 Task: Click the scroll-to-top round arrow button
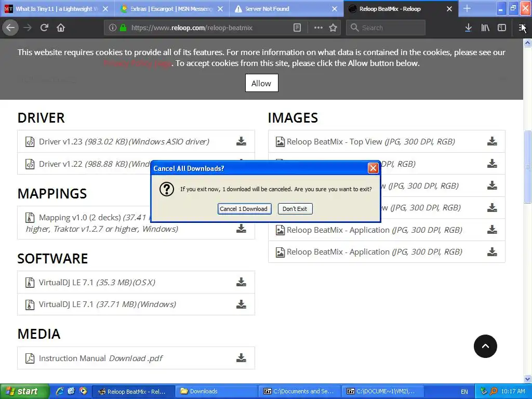[485, 346]
